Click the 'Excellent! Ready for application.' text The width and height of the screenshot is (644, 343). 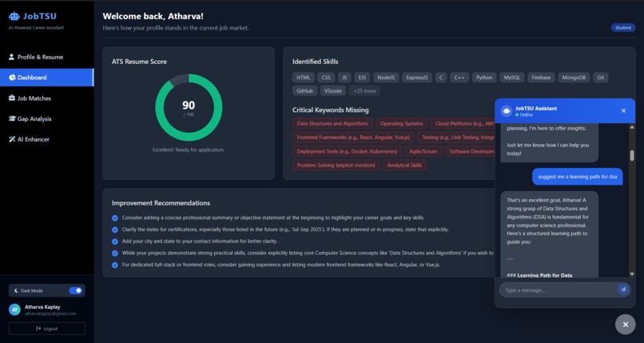click(189, 150)
